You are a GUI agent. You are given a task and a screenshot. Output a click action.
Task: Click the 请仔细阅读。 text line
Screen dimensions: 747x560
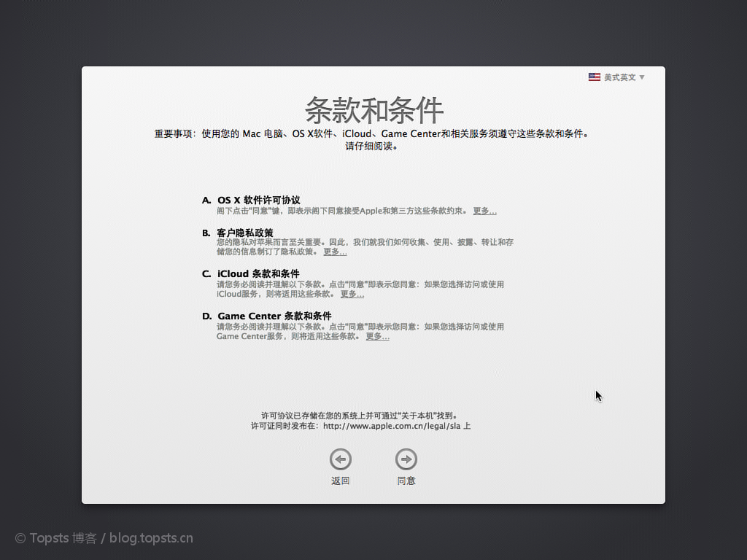[x=371, y=146]
